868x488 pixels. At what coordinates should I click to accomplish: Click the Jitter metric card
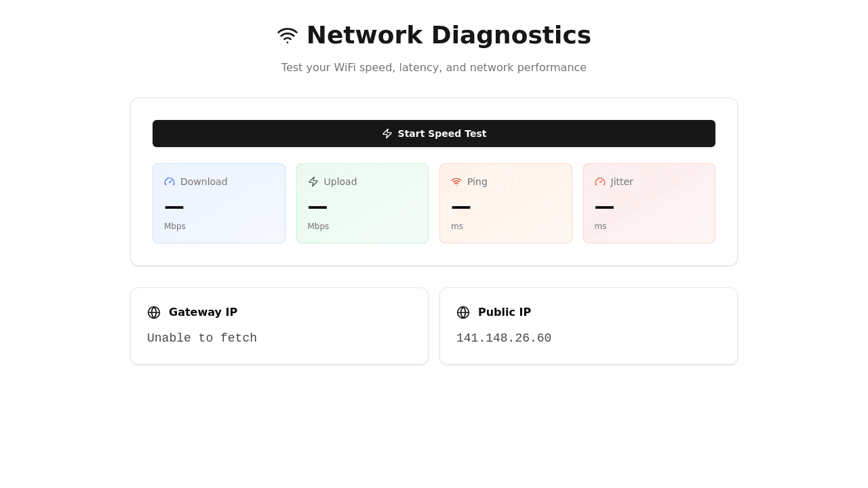pos(649,203)
